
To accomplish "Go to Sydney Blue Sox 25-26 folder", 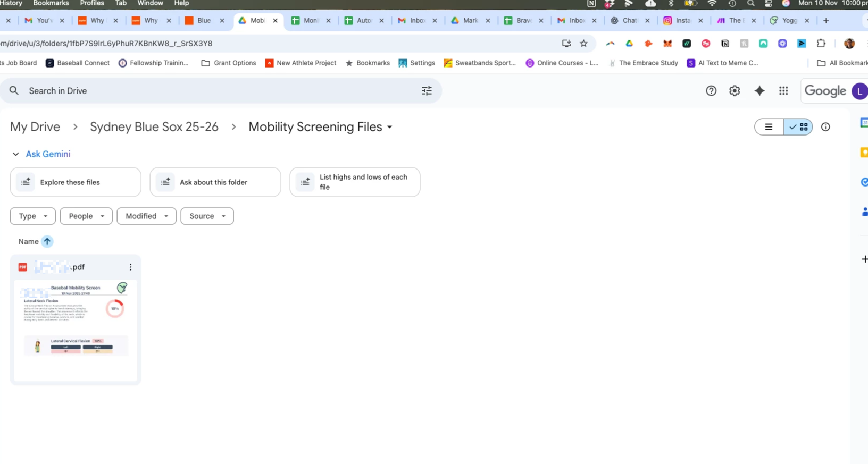I will click(154, 127).
